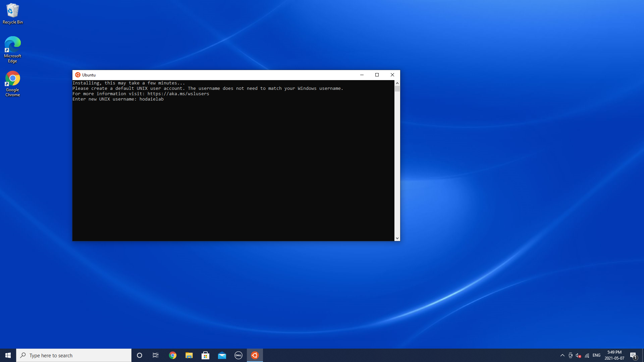
Task: Open Google Chrome icon on desktop
Action: [12, 79]
